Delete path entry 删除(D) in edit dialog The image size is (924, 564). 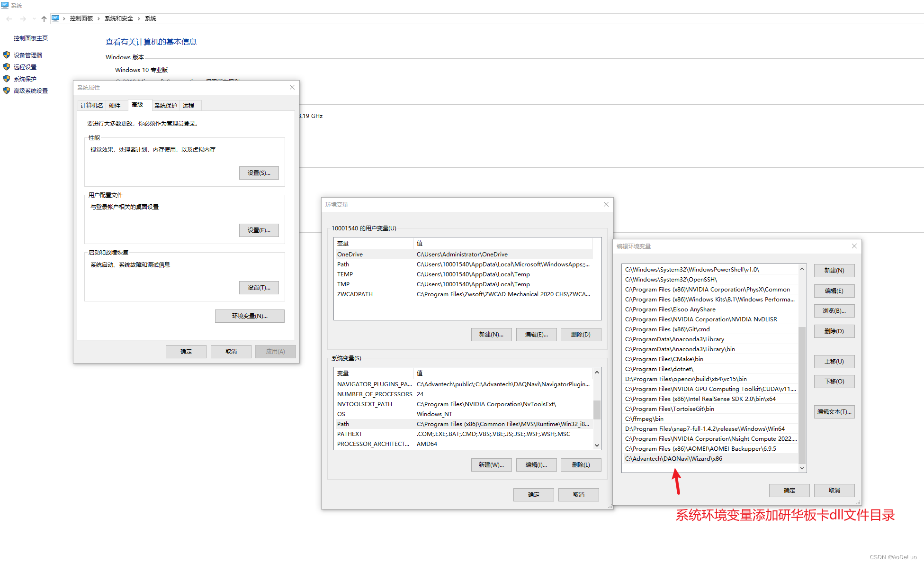coord(834,331)
